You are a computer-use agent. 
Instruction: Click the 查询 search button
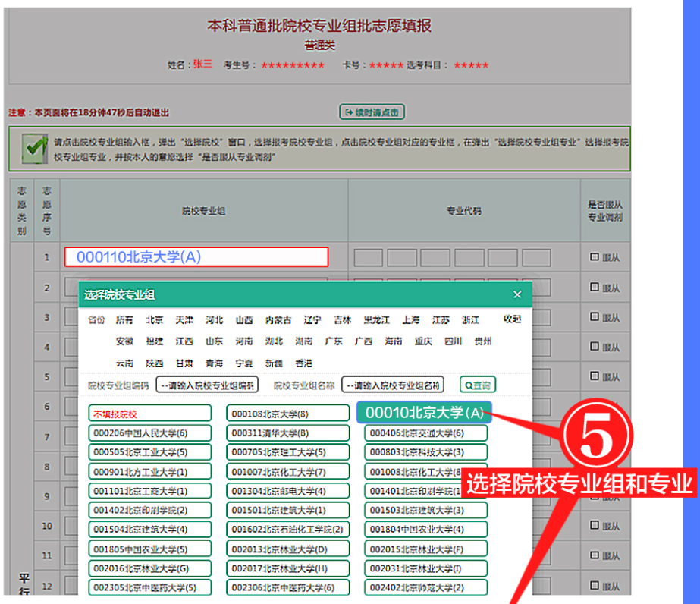[x=478, y=385]
